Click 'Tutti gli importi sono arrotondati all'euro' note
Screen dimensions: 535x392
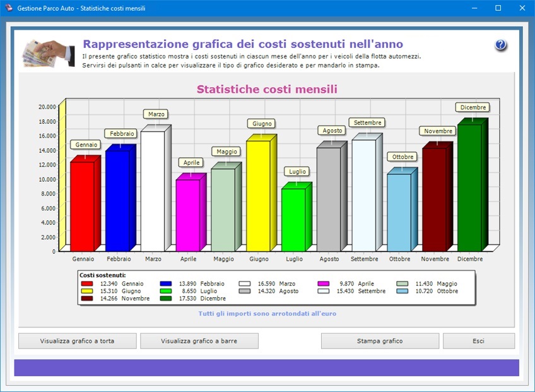(267, 314)
